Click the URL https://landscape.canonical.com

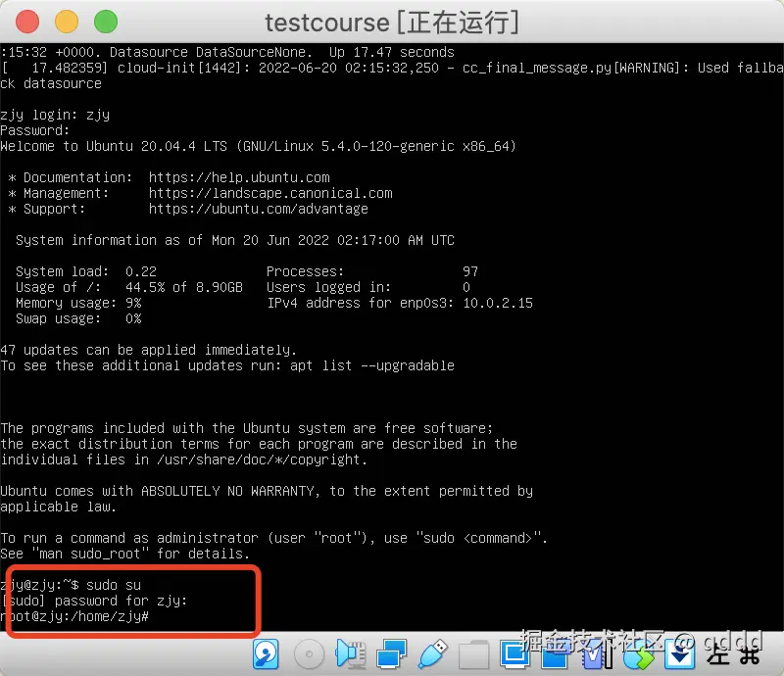point(270,193)
